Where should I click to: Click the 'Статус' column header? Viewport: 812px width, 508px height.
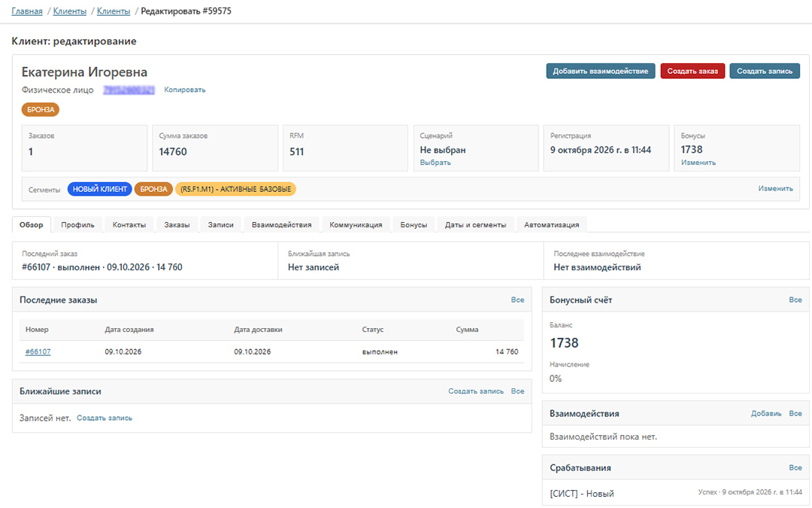point(373,329)
